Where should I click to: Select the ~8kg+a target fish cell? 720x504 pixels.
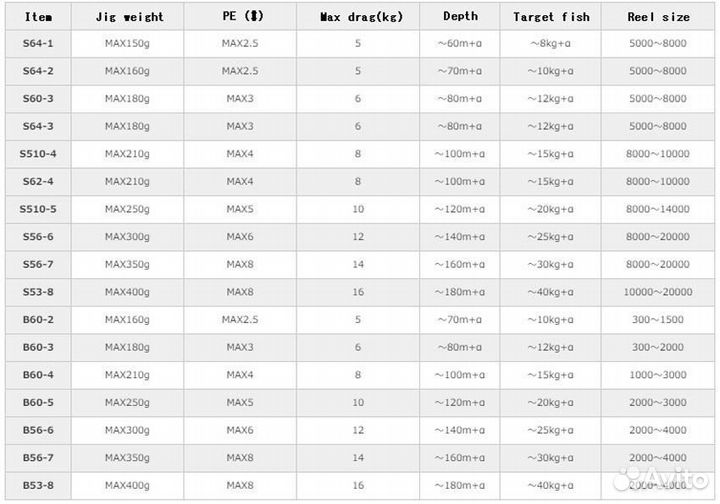pyautogui.click(x=551, y=44)
